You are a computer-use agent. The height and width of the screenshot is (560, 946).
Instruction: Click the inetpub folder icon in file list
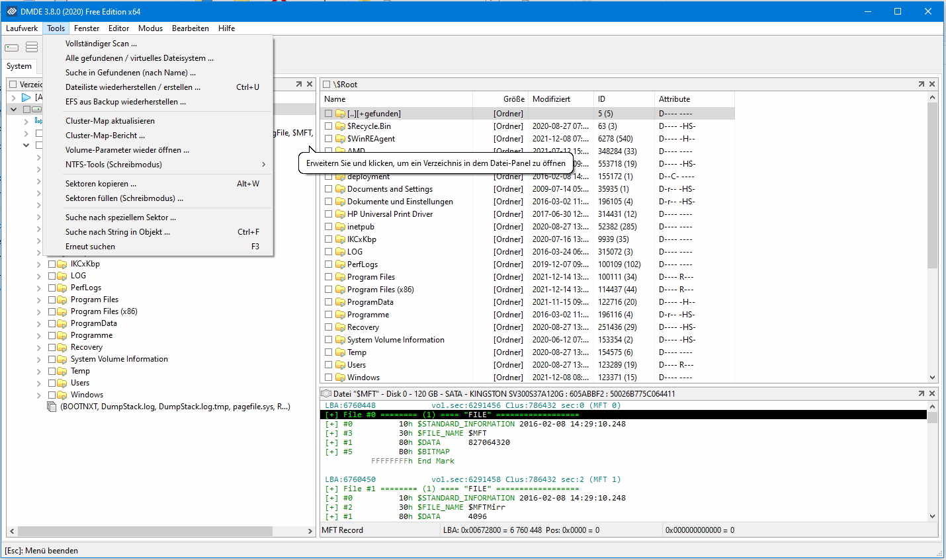pyautogui.click(x=340, y=227)
